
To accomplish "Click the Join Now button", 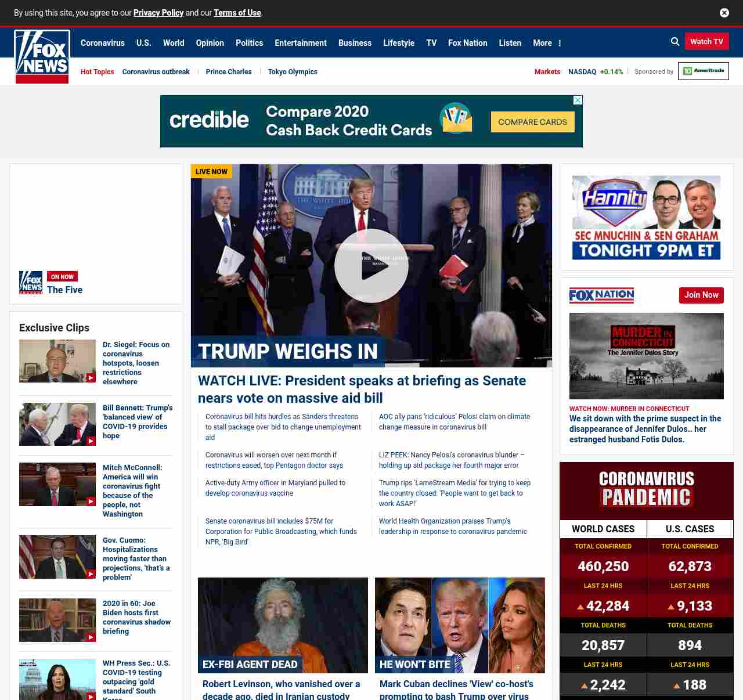I will (701, 295).
